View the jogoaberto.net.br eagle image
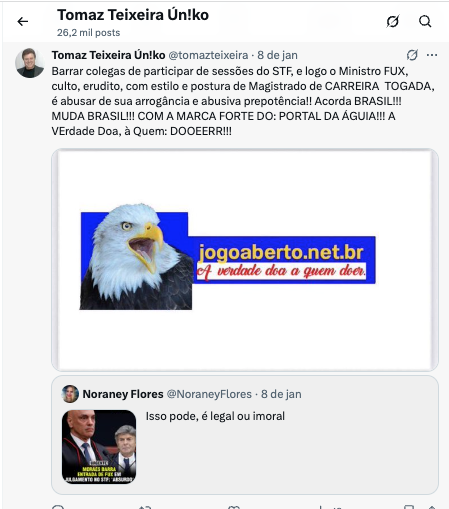449x509 pixels. [245, 260]
